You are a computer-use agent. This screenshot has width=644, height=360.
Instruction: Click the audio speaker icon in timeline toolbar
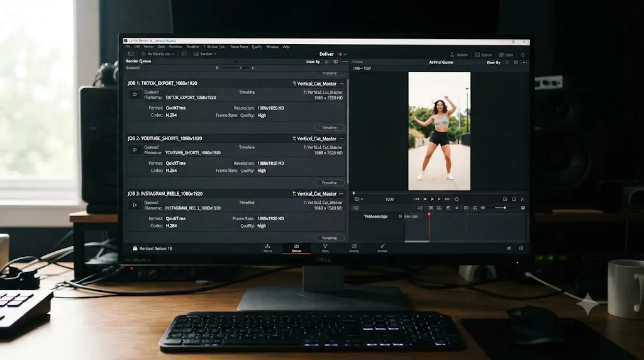click(483, 208)
